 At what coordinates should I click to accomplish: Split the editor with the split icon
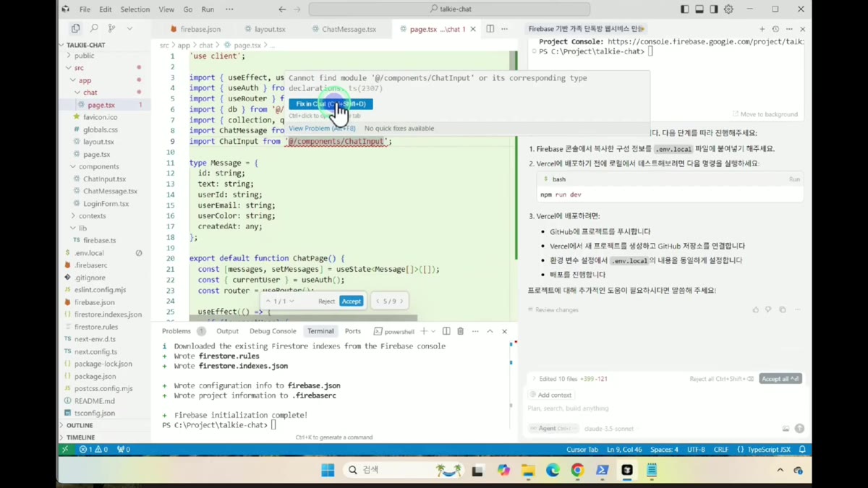point(490,29)
